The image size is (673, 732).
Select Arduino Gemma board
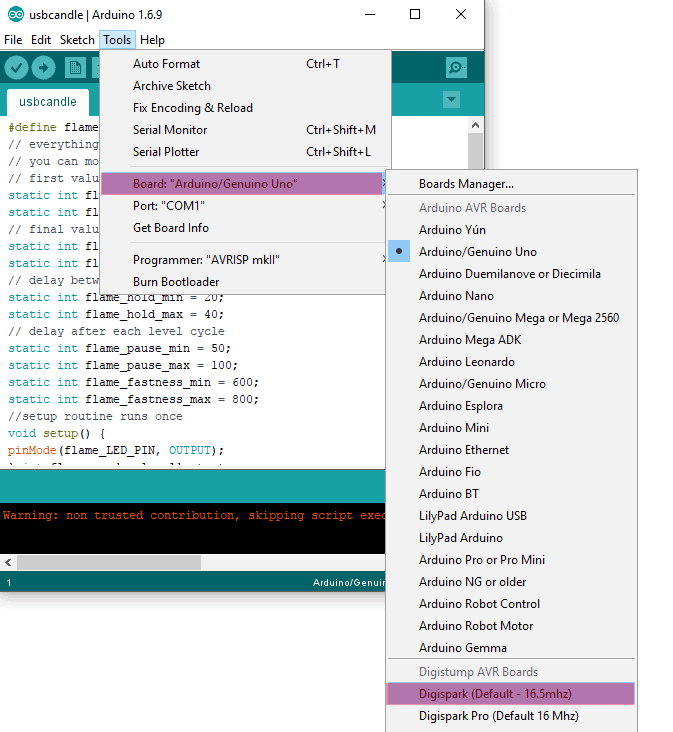point(512,648)
